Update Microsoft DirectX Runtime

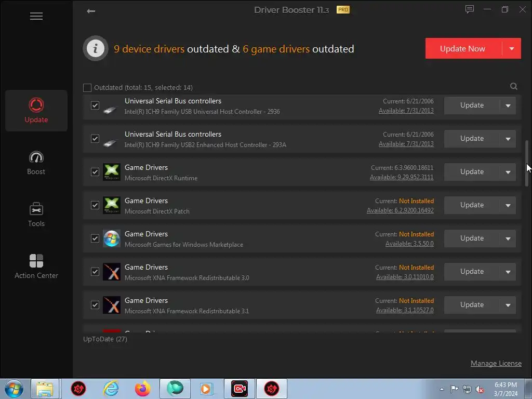tap(472, 172)
